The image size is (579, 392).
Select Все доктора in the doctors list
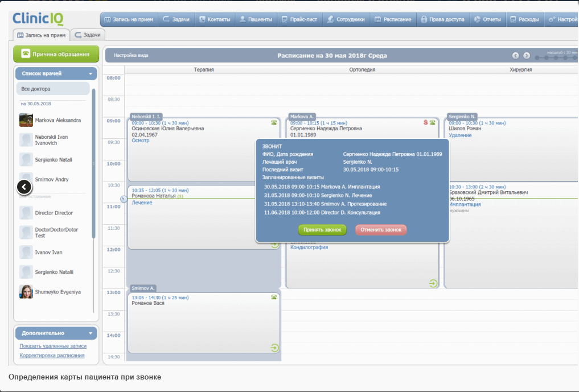point(53,89)
